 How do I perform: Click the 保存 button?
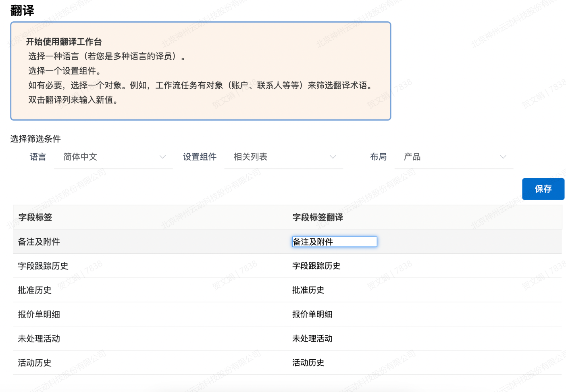pos(543,189)
